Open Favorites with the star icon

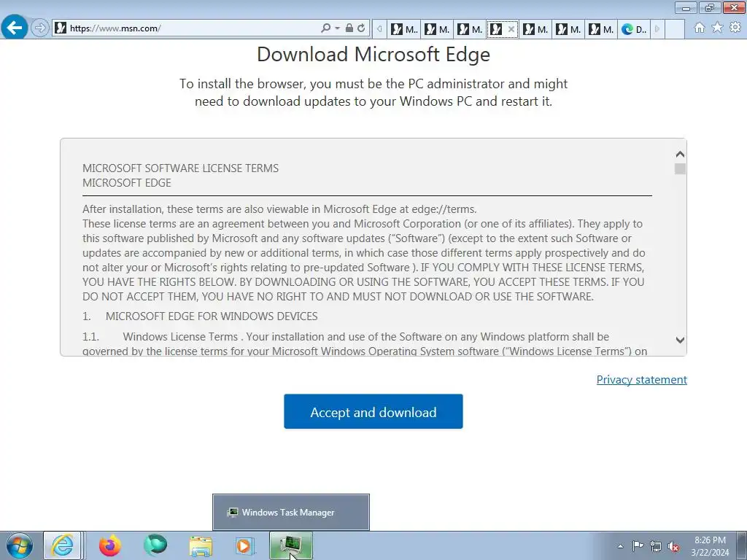click(x=717, y=28)
